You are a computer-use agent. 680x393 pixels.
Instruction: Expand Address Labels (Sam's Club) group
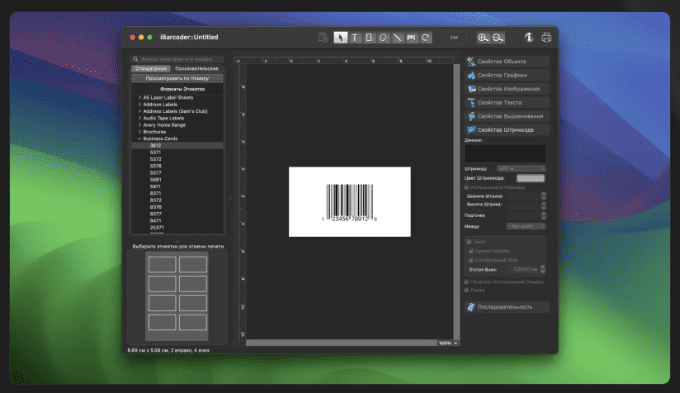pos(140,111)
